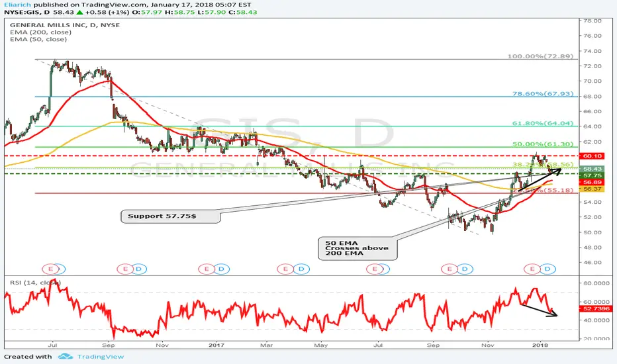The height and width of the screenshot is (364, 617).
Task: Click the dividend D marker above 2017 label
Action: point(221,269)
